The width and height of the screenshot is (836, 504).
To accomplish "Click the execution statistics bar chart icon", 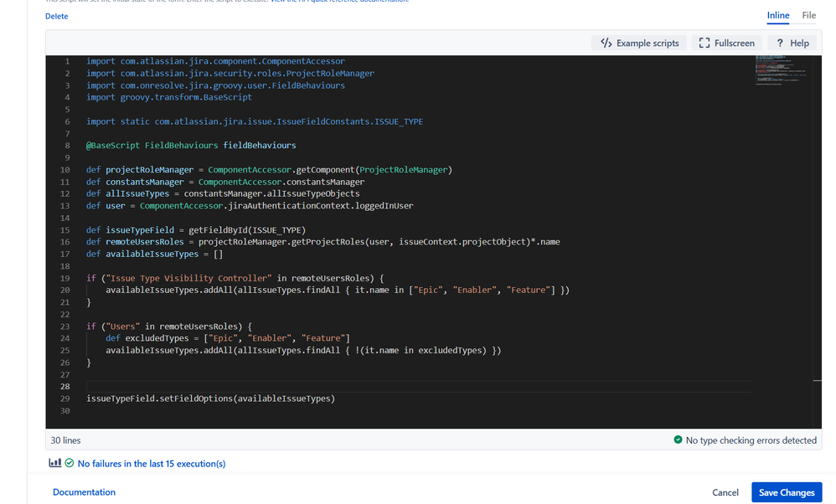I will pos(54,462).
